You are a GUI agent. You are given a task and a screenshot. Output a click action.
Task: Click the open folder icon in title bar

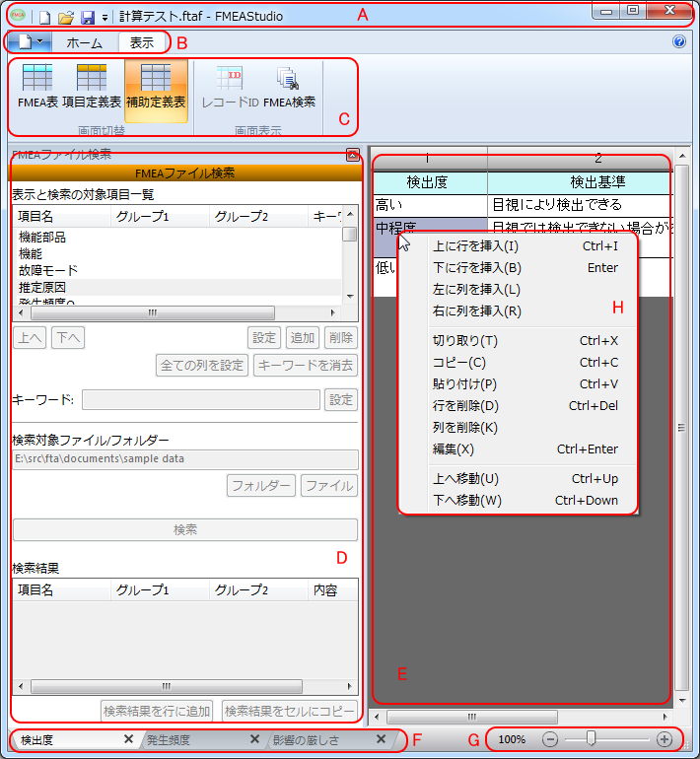pyautogui.click(x=66, y=17)
